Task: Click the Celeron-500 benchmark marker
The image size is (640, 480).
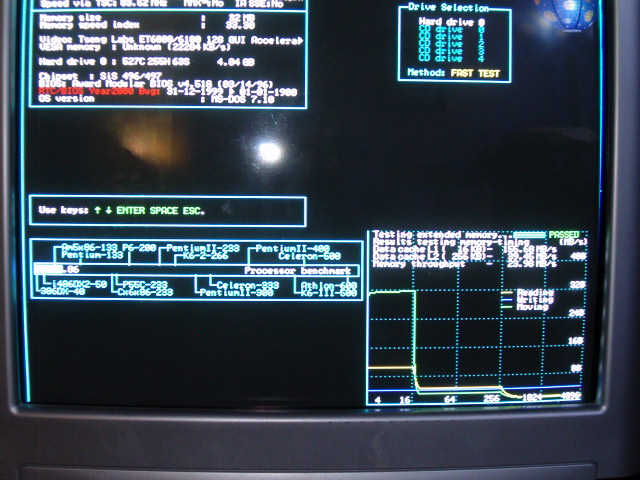Action: coord(309,256)
